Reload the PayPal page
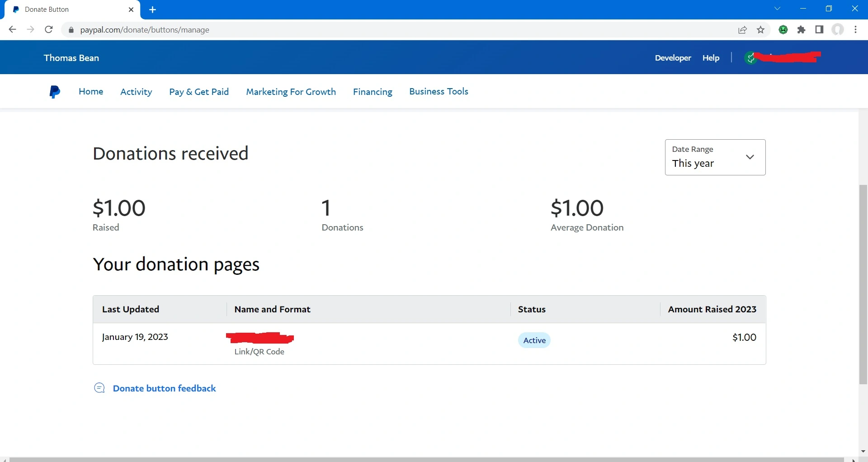The width and height of the screenshot is (868, 462). 49,30
